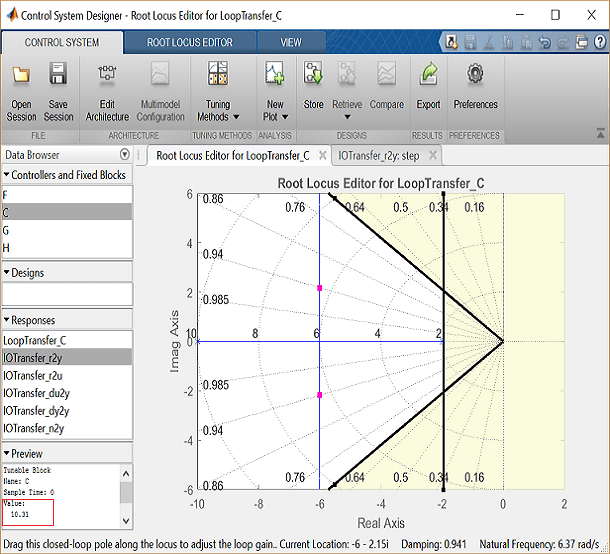Open Tuning Methods dropdown arrow

[236, 117]
